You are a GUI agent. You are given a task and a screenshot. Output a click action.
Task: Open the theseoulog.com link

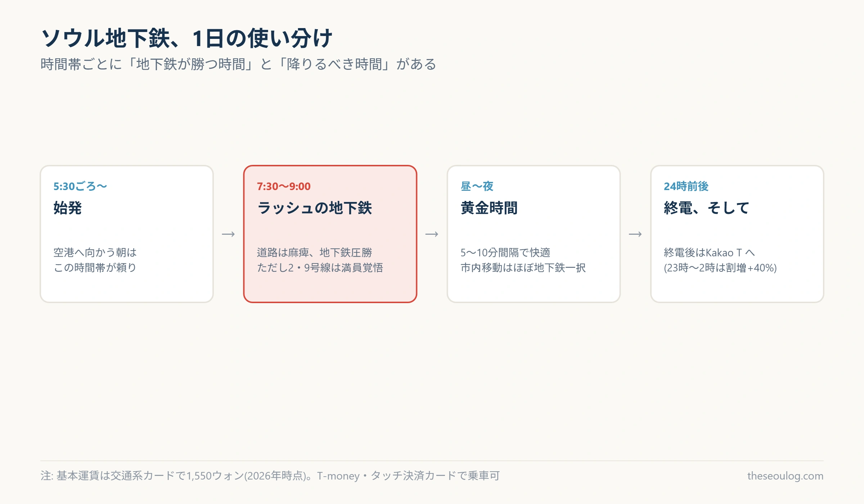pos(785,476)
